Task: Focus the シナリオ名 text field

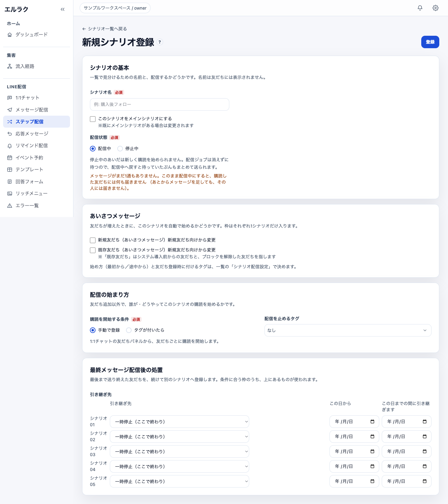Action: [x=160, y=104]
